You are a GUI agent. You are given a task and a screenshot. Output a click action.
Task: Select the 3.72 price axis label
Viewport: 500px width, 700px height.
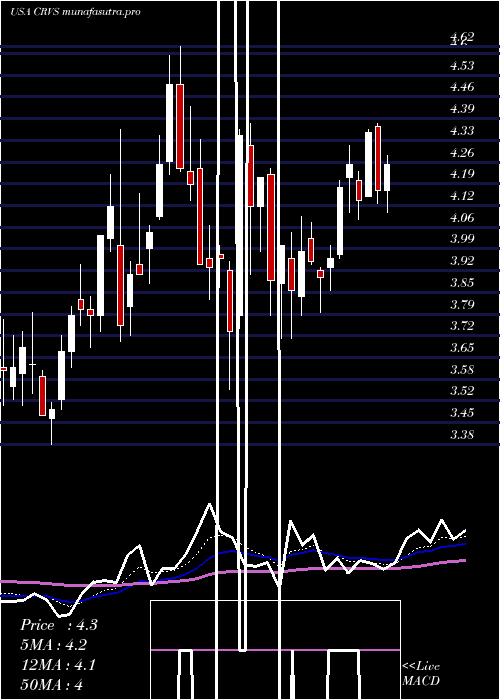[462, 326]
